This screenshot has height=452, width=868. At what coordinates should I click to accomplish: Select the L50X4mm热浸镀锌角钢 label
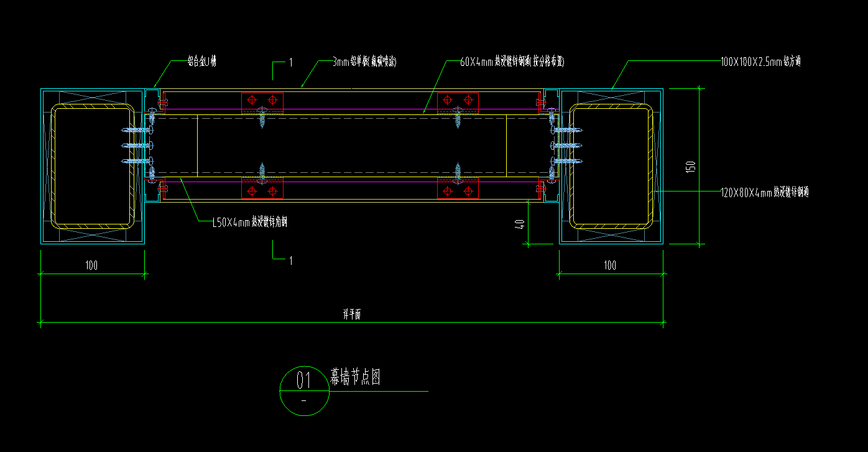click(x=249, y=223)
